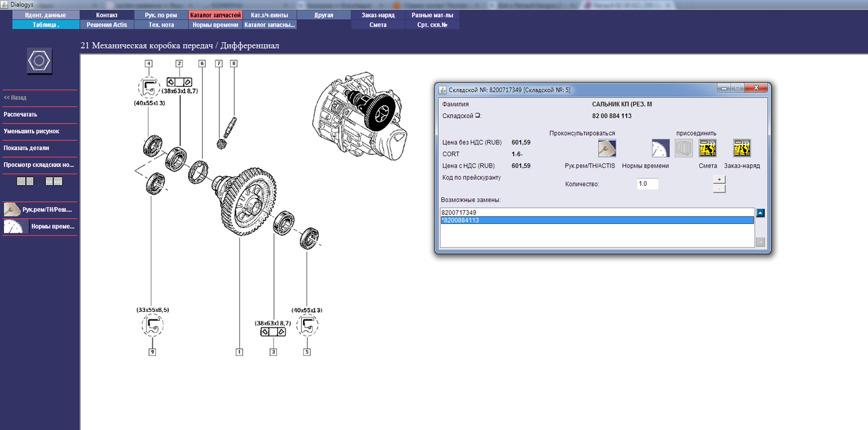Open the Кат.з/ч-винты tab
Screen dimensions: 868x430
click(x=269, y=15)
